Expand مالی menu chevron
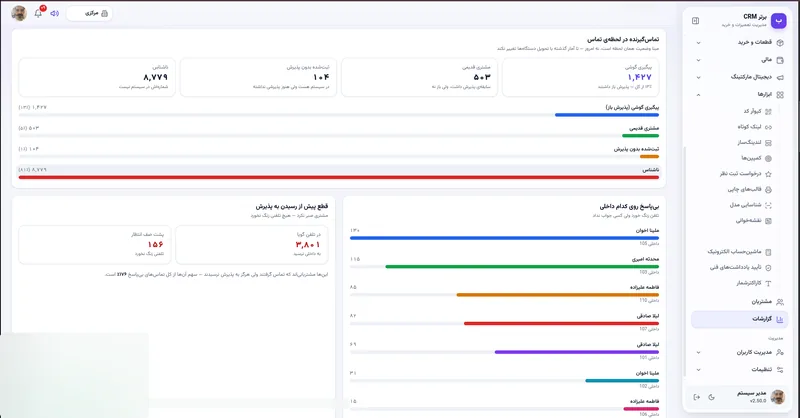The image size is (800, 418). (x=698, y=60)
